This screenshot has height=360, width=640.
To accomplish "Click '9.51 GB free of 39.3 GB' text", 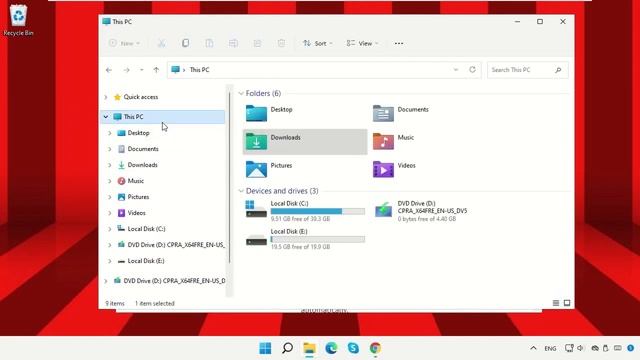I will (300, 219).
